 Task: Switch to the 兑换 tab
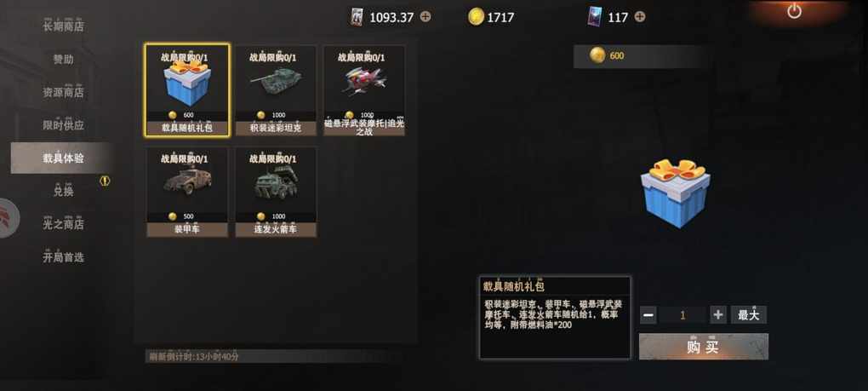64,191
